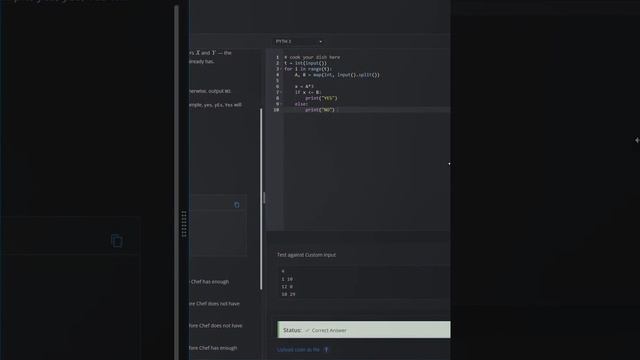Click the '12 8' custom input row
Screen dimensions: 640x360
coord(287,287)
